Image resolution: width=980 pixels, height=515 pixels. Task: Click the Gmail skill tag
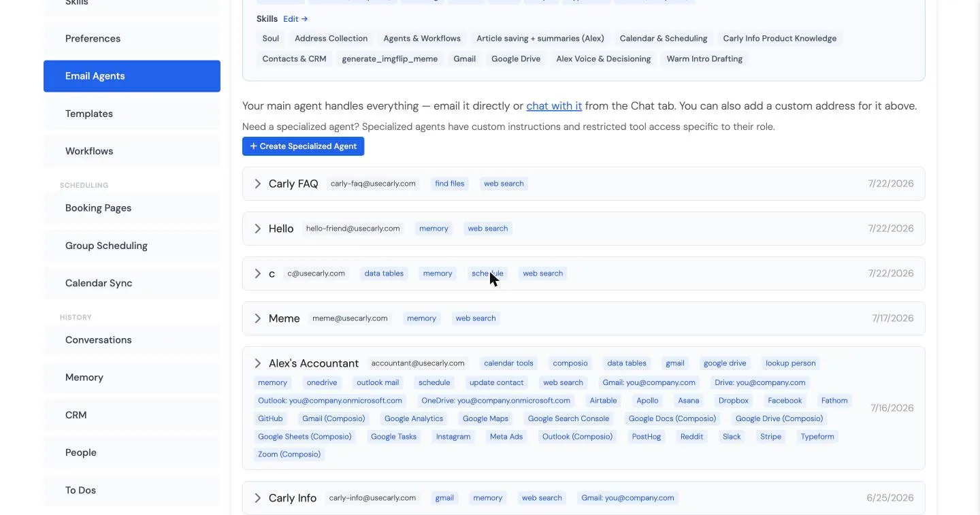click(465, 59)
